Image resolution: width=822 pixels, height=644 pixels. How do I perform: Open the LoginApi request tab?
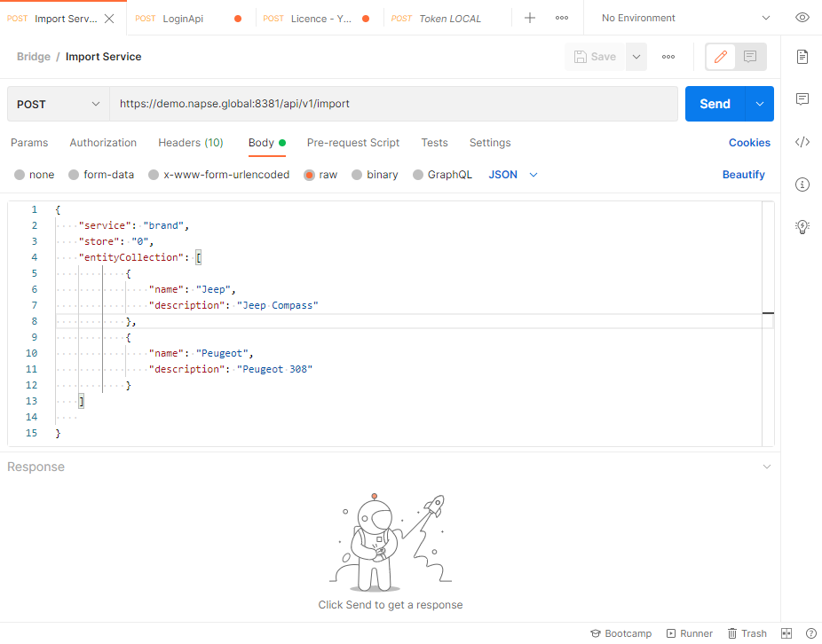pyautogui.click(x=183, y=19)
